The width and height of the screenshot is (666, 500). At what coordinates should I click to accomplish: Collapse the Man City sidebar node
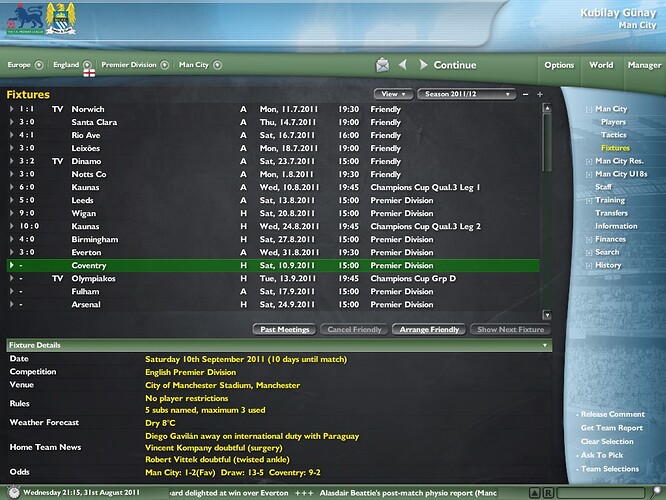[x=589, y=110]
